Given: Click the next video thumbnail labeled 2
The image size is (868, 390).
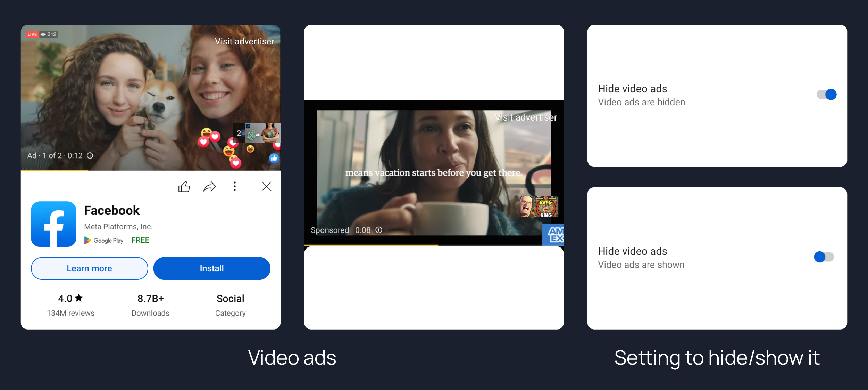Looking at the screenshot, I should click(x=257, y=133).
